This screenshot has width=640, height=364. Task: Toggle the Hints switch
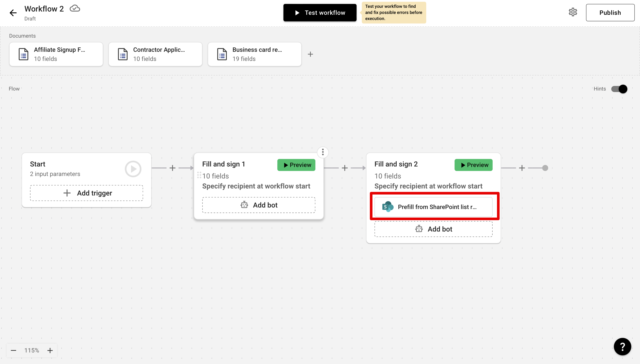[x=619, y=89]
